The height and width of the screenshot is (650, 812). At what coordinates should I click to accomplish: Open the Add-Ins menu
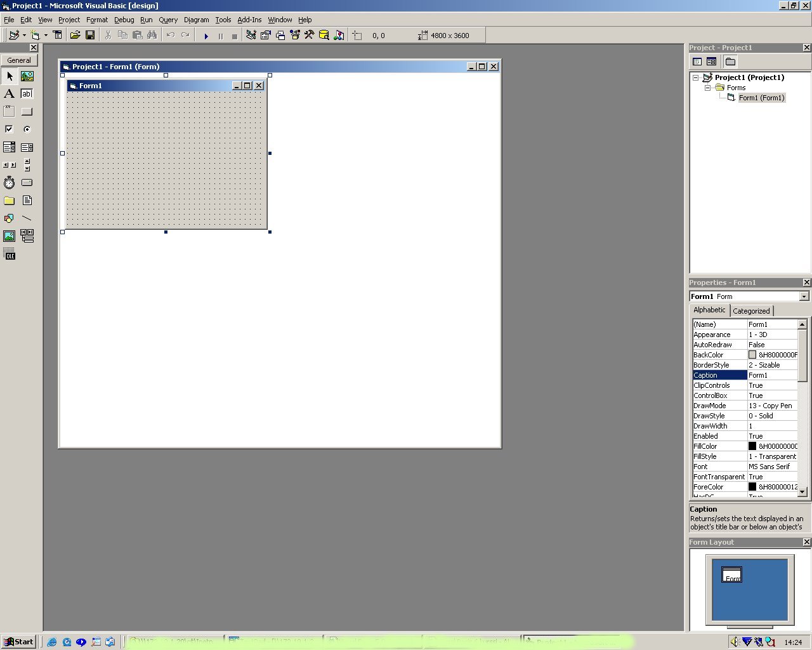pyautogui.click(x=249, y=20)
